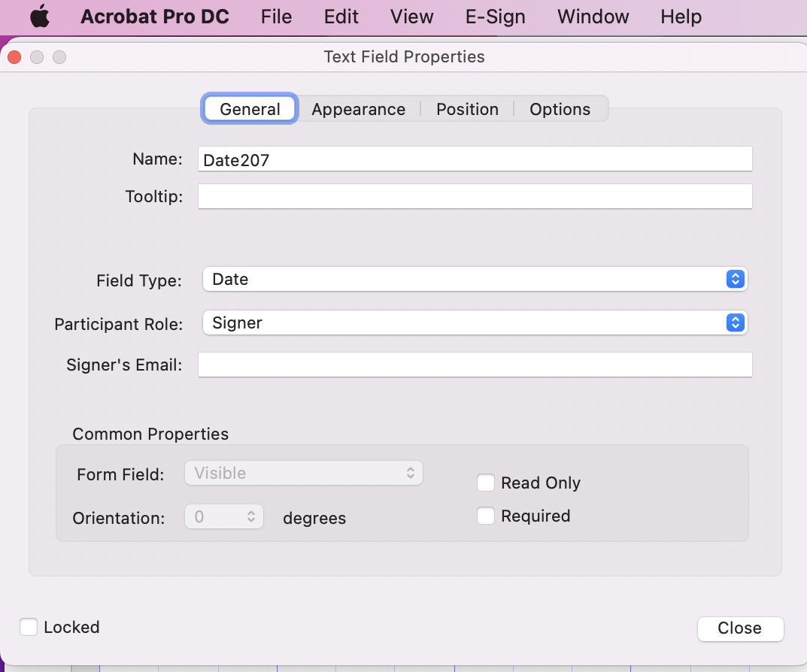Click the empty Tooltip field
This screenshot has width=807, height=672.
[x=474, y=196]
